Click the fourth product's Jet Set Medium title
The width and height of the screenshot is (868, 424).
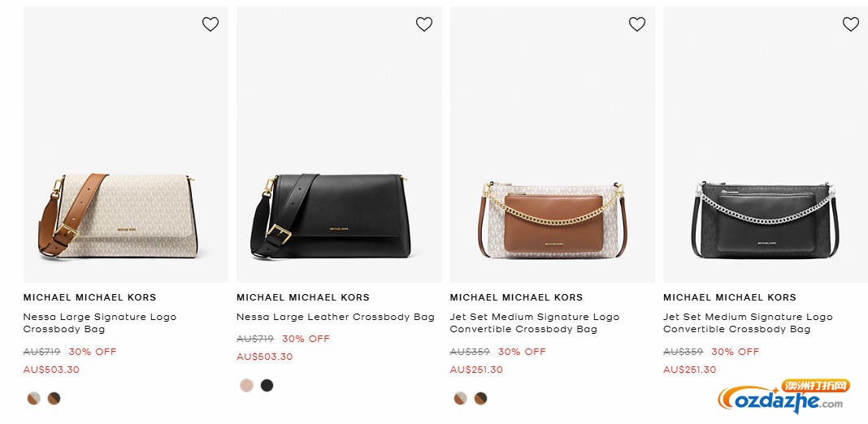[x=748, y=322]
